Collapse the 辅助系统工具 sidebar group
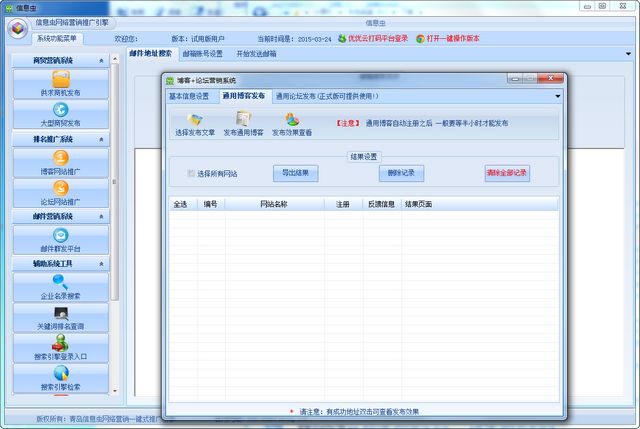Viewport: 640px width, 429px height. pyautogui.click(x=101, y=264)
